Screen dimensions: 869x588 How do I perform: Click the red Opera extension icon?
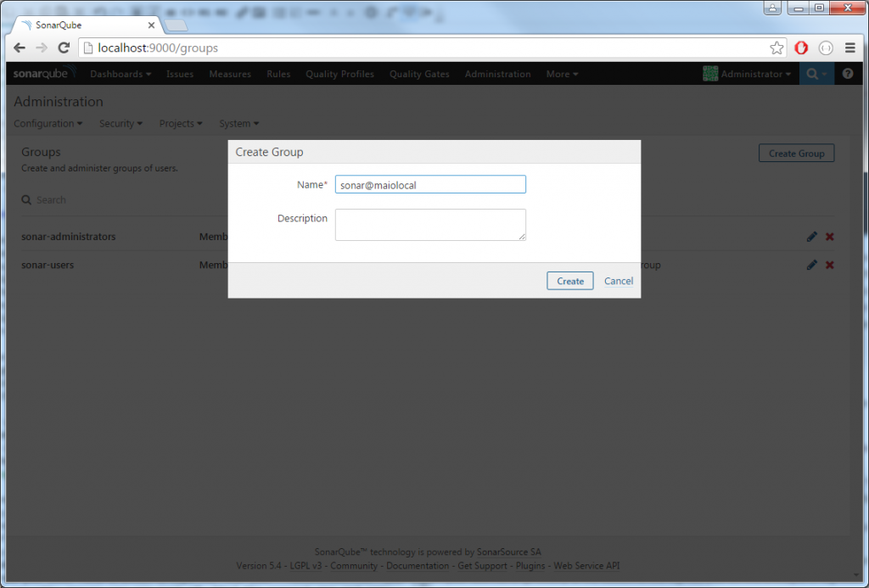[x=801, y=48]
